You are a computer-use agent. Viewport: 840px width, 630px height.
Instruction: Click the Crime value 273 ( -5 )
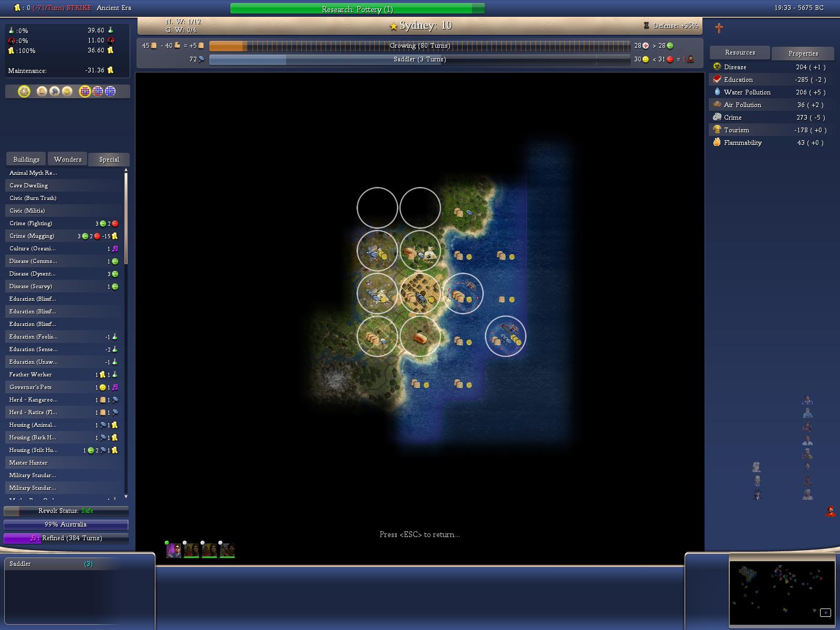[x=811, y=117]
